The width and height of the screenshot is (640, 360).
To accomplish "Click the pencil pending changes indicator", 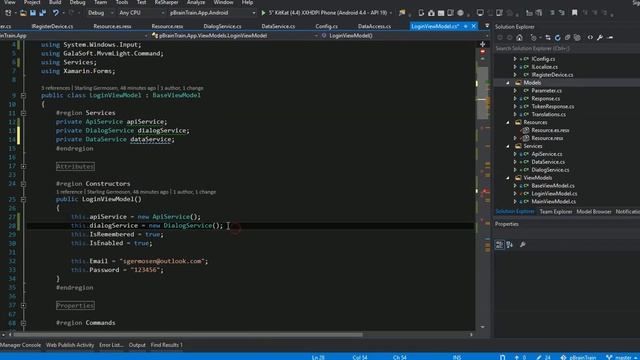I will coord(539,357).
